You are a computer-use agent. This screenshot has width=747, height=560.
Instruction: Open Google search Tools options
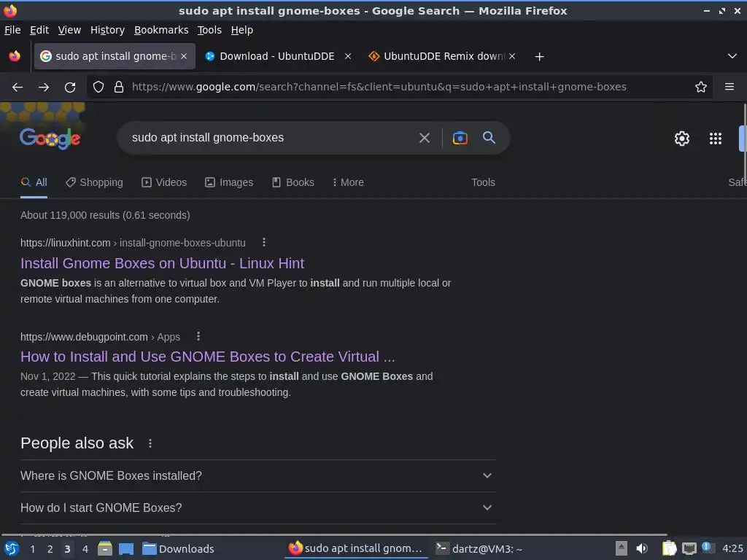click(x=483, y=182)
